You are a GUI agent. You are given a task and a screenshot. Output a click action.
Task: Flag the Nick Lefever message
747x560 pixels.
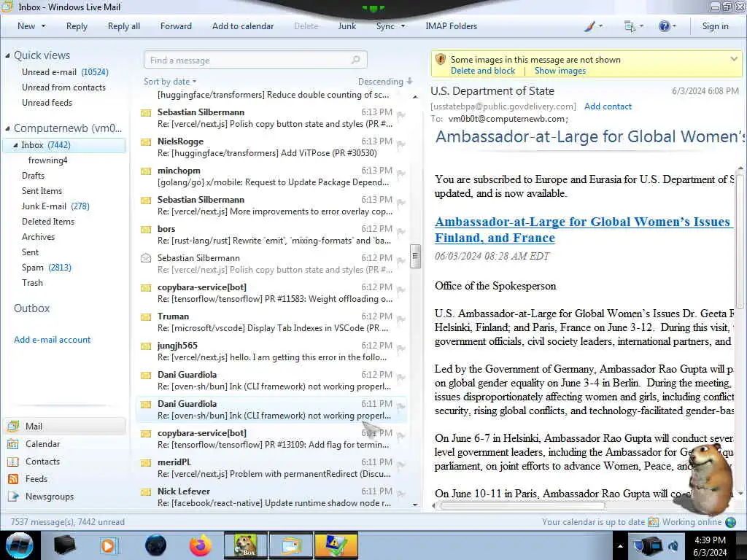point(401,494)
